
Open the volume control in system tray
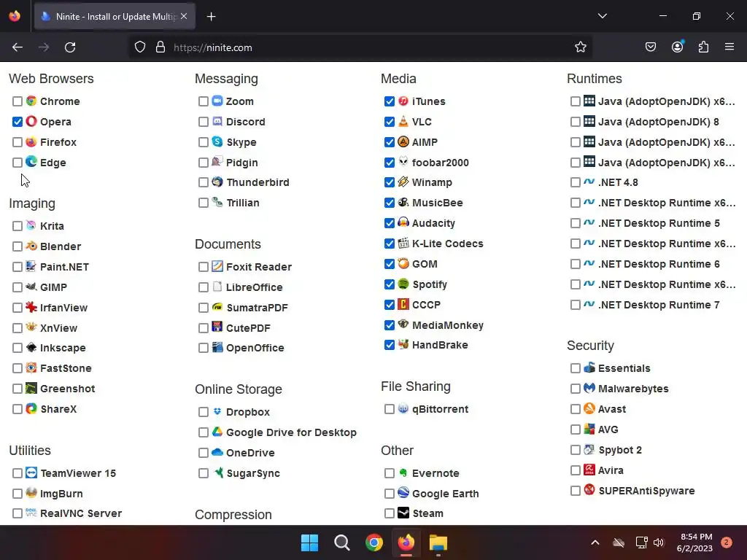tap(659, 542)
